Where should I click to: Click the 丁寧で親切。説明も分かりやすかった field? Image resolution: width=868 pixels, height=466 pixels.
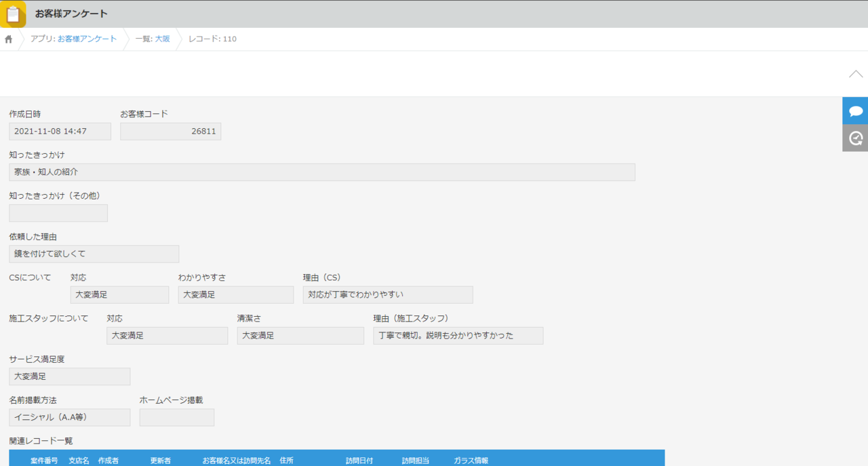coord(458,336)
